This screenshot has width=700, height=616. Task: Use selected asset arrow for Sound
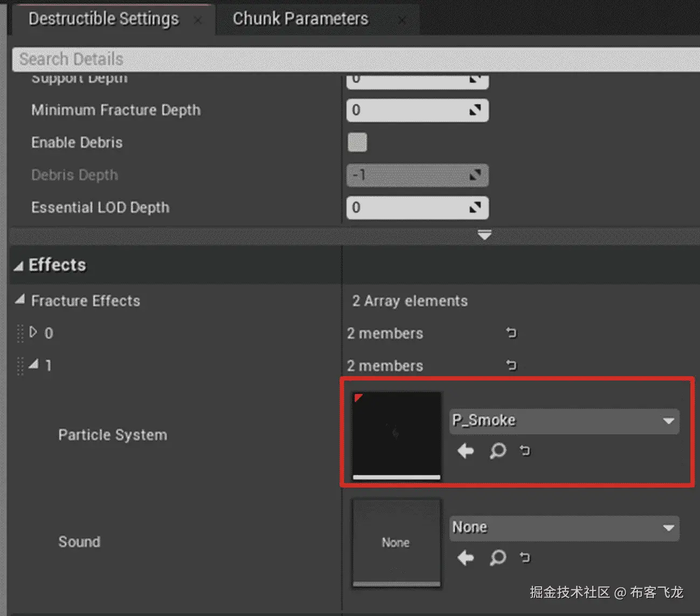pyautogui.click(x=466, y=557)
